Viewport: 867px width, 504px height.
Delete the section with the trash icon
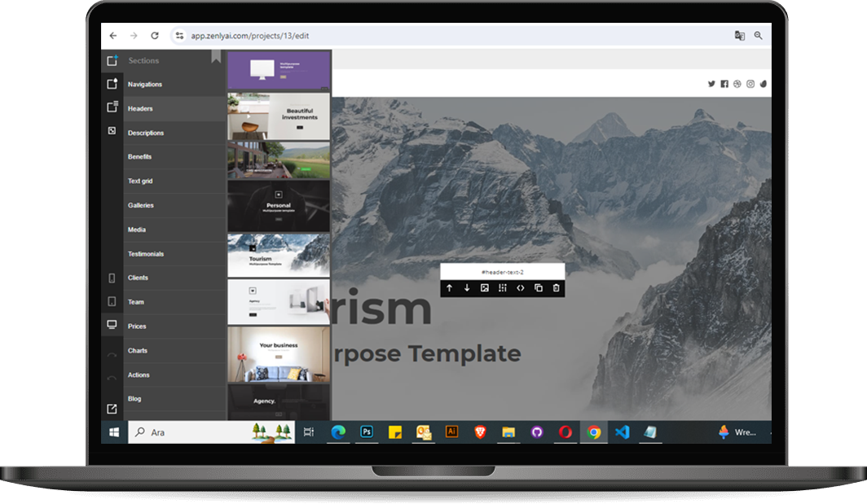pos(557,288)
